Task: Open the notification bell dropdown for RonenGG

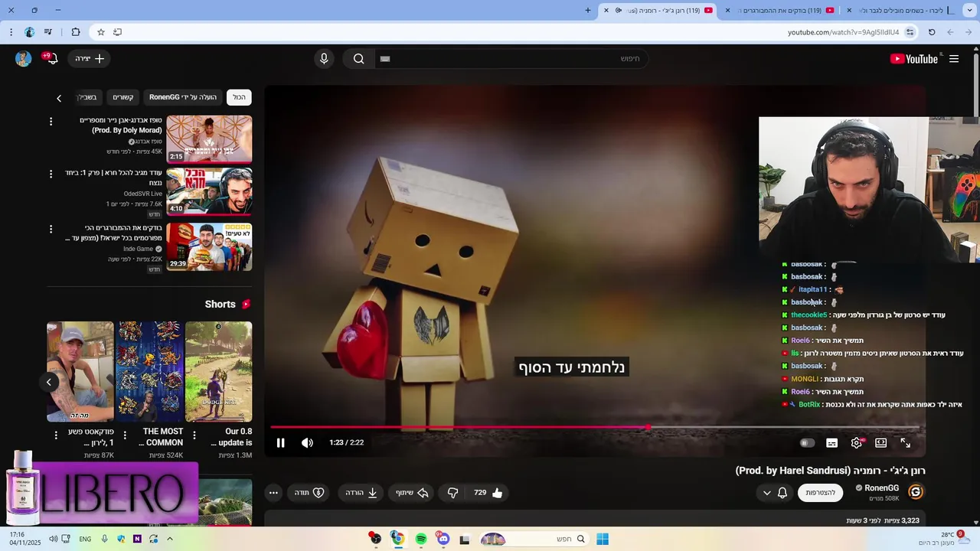Action: pyautogui.click(x=774, y=493)
